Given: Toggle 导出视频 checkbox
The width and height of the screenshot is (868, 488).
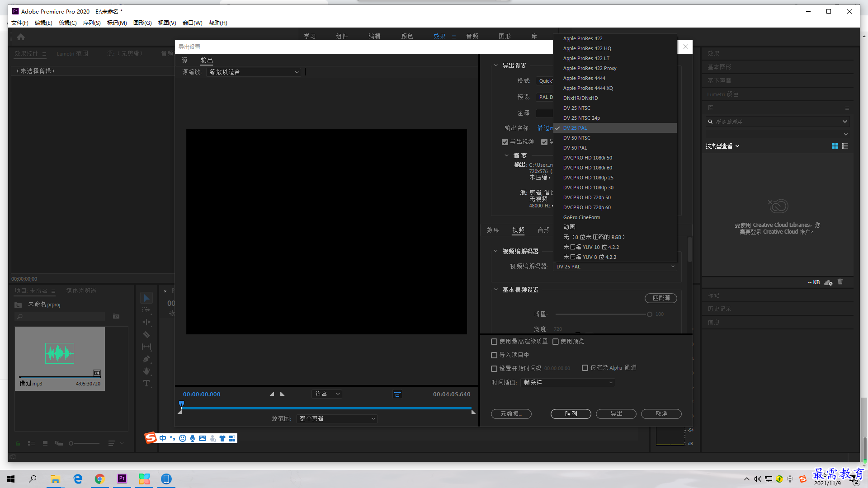Looking at the screenshot, I should 505,142.
